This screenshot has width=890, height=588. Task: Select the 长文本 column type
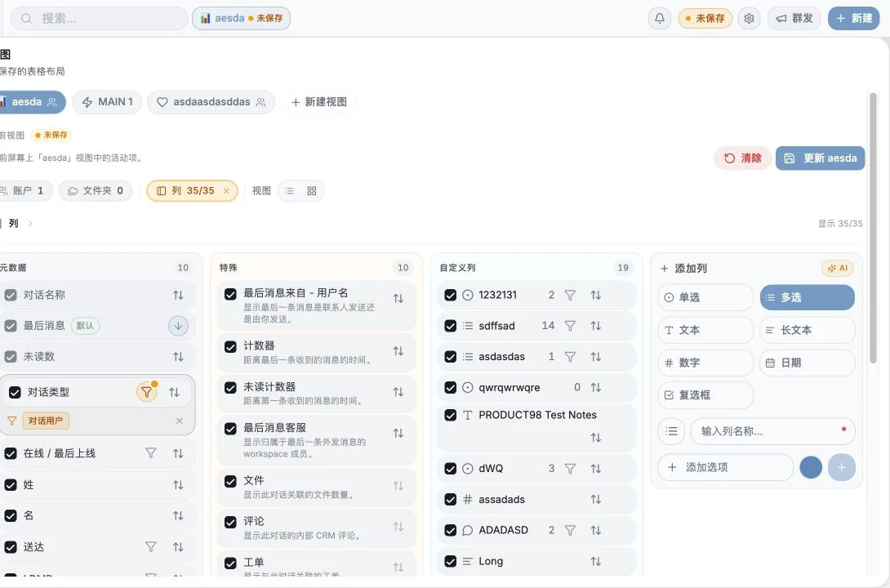[808, 330]
